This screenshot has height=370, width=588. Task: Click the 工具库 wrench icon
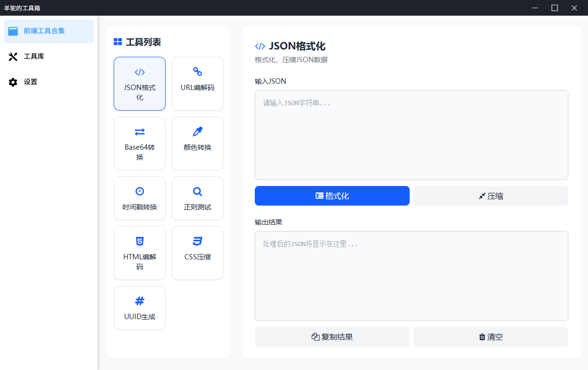(x=13, y=56)
